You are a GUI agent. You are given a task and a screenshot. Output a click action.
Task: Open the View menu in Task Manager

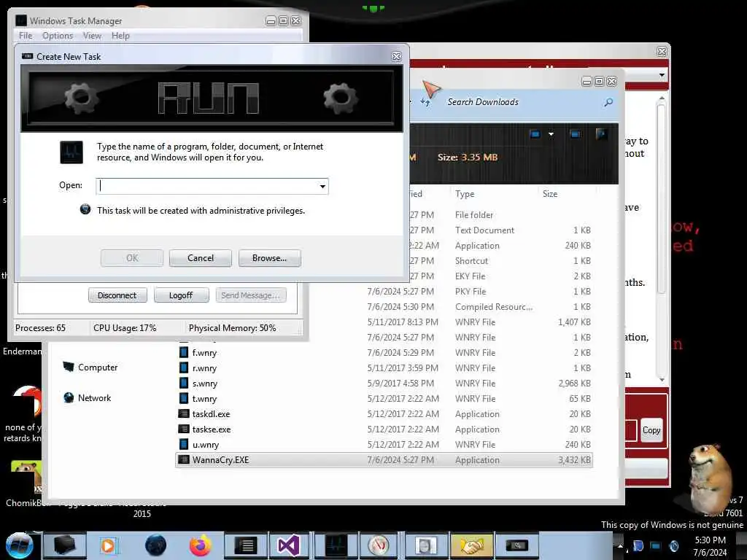[92, 36]
